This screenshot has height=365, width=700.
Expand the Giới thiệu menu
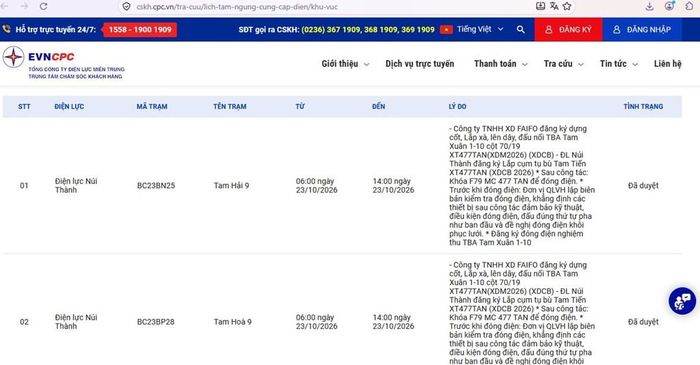coord(345,64)
